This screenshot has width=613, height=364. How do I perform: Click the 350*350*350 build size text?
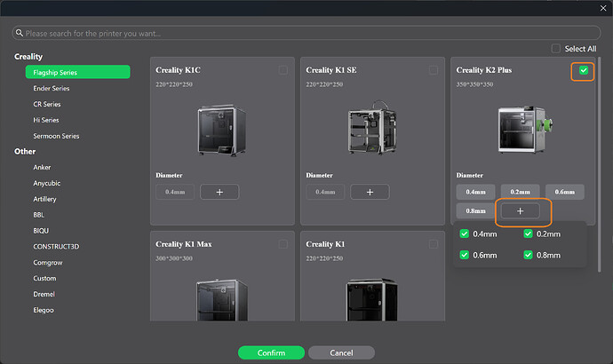[x=474, y=84]
